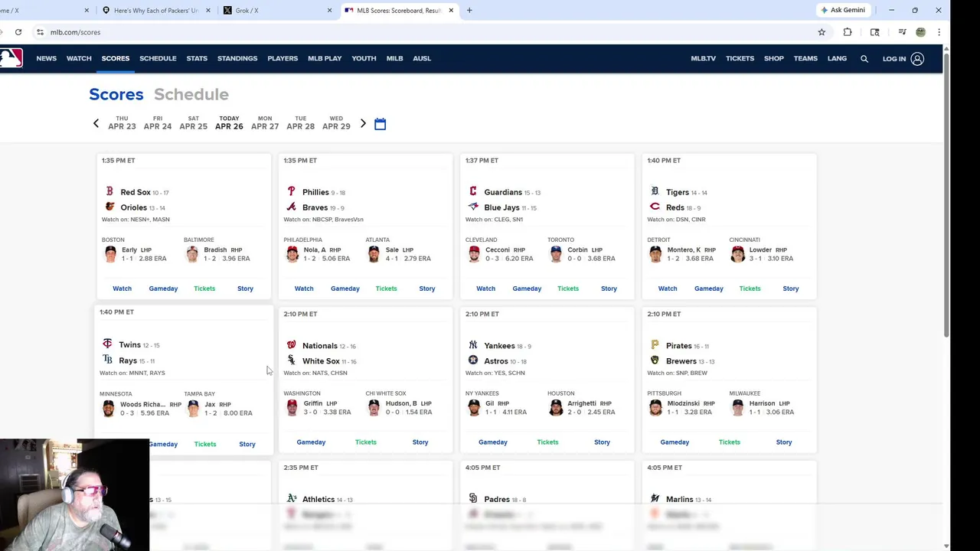Open the TEAMS dropdown menu

click(x=805, y=58)
